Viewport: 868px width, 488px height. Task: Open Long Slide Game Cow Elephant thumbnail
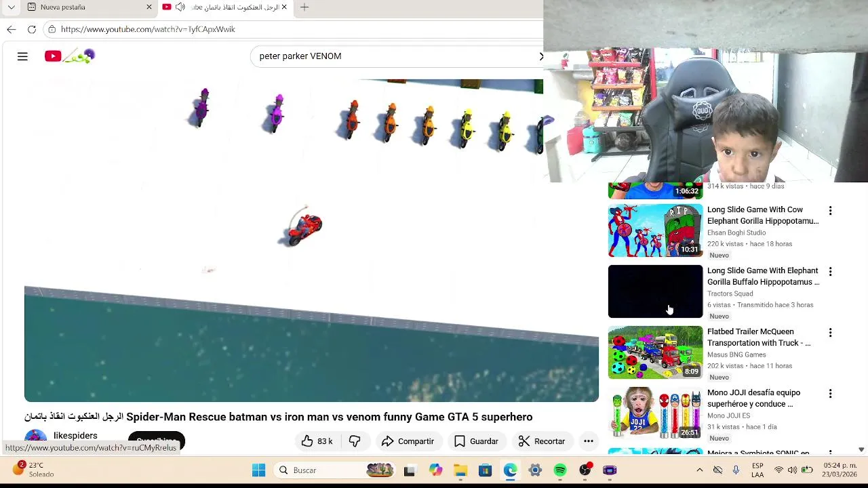[x=655, y=230]
